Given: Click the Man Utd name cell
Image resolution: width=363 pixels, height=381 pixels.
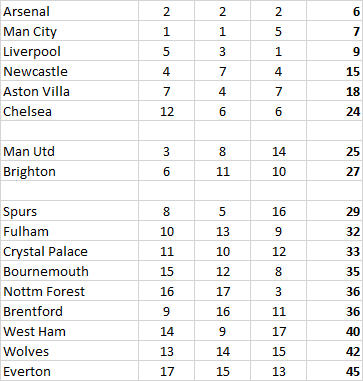Looking at the screenshot, I should [x=69, y=151].
